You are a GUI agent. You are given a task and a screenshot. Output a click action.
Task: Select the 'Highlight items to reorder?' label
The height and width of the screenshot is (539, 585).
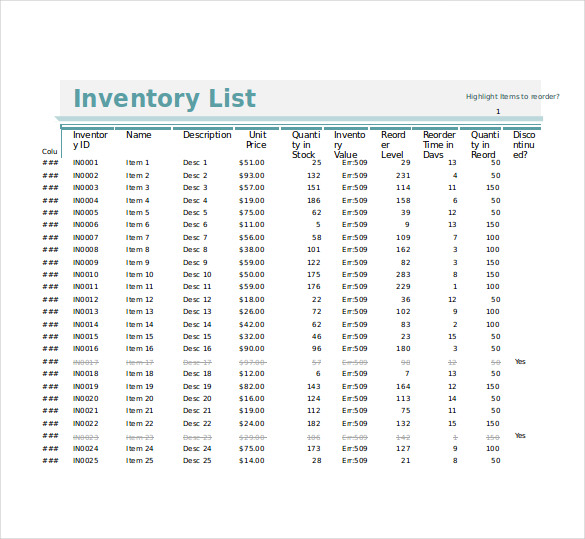click(x=512, y=97)
